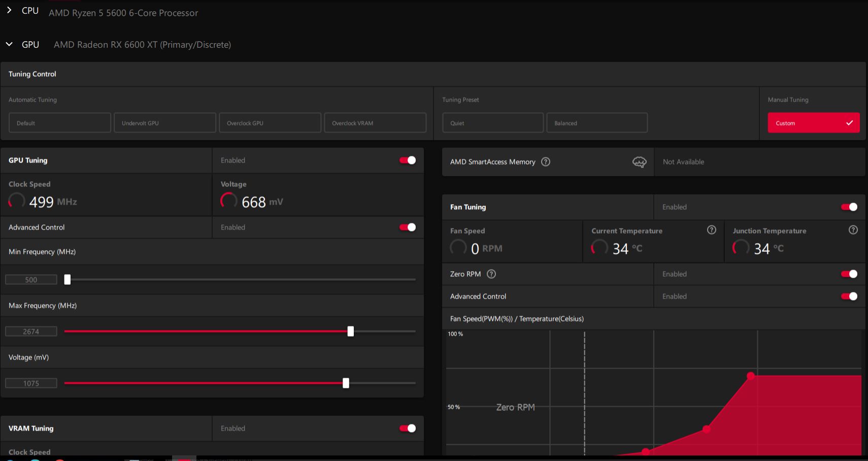Image resolution: width=868 pixels, height=461 pixels.
Task: Click the Max Frequency value field showing 2674
Action: 31,332
